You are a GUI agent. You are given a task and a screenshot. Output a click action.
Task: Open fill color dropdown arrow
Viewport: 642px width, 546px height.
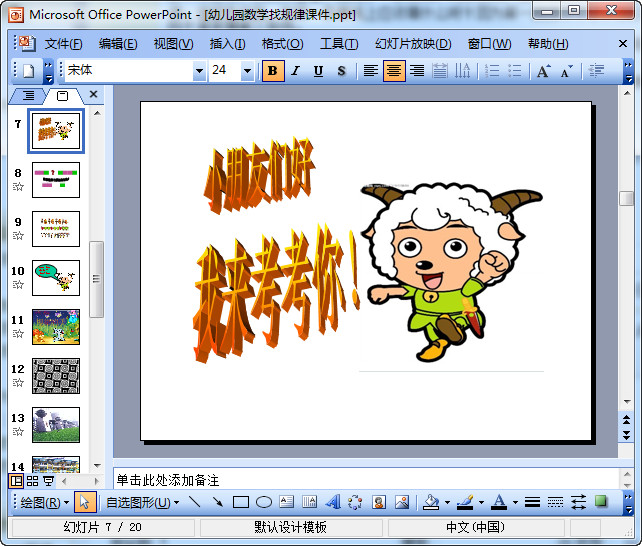(447, 502)
